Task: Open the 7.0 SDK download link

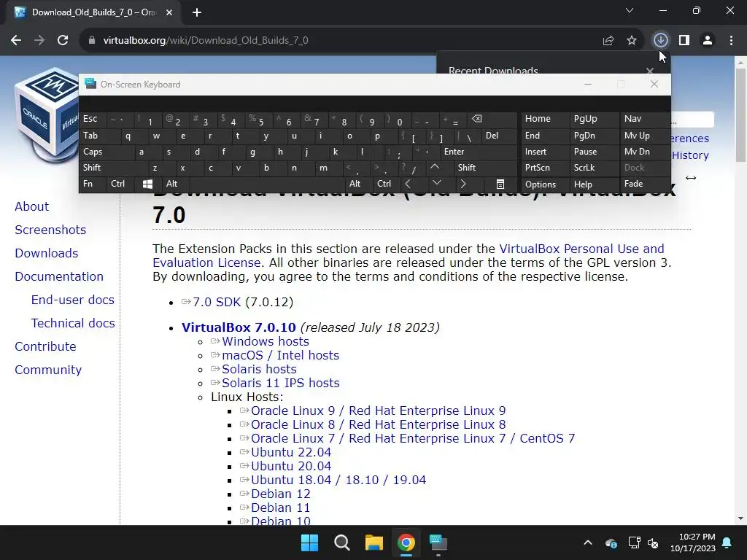Action: pyautogui.click(x=217, y=303)
